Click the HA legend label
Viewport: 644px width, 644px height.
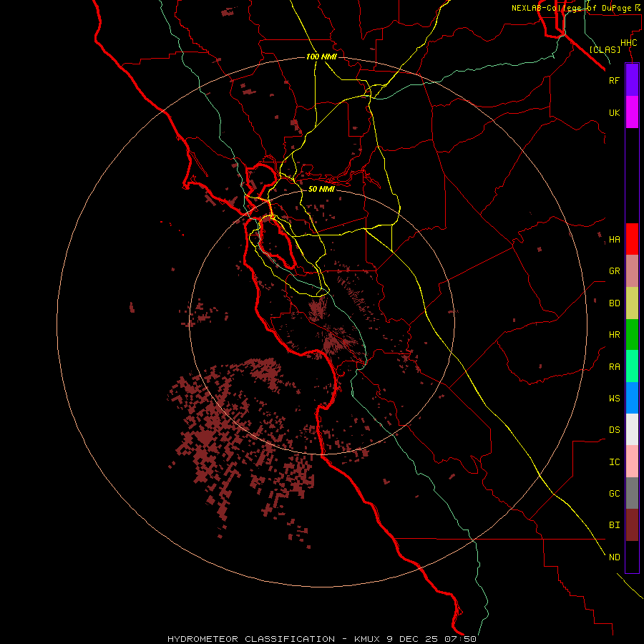point(614,239)
